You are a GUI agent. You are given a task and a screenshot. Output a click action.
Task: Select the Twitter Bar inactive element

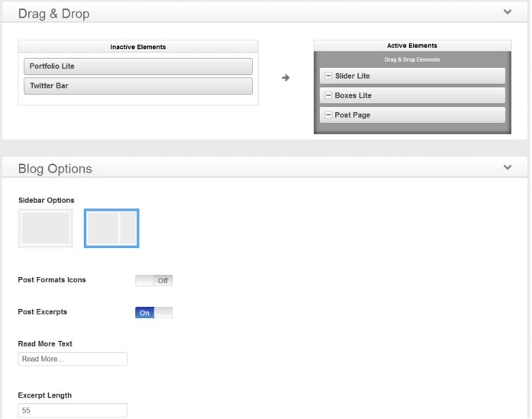[138, 85]
